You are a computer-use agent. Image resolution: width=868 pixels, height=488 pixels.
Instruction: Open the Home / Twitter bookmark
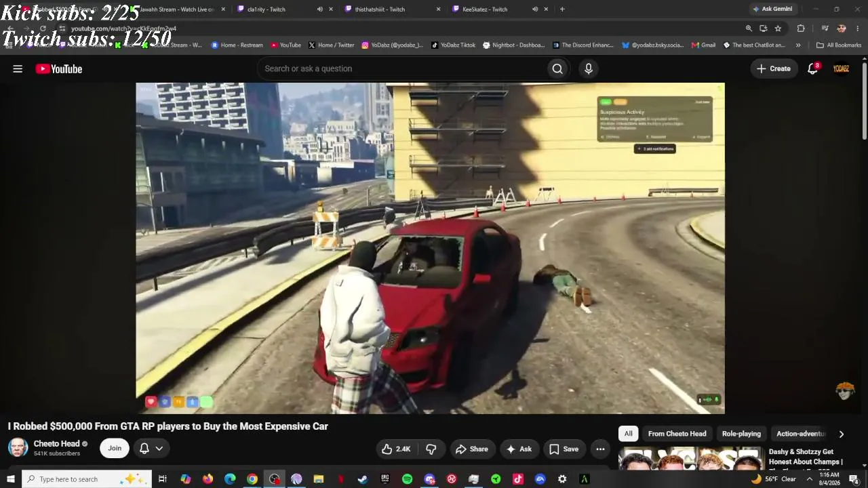[331, 45]
